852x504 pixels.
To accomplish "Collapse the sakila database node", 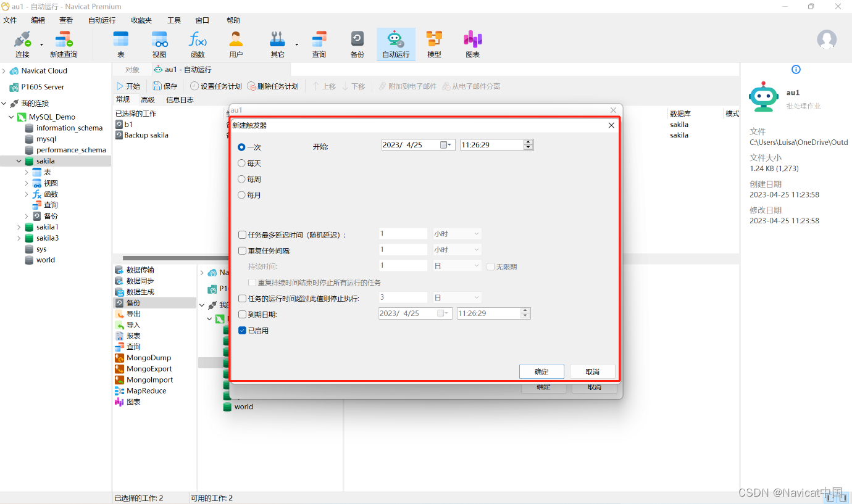I will click(19, 161).
